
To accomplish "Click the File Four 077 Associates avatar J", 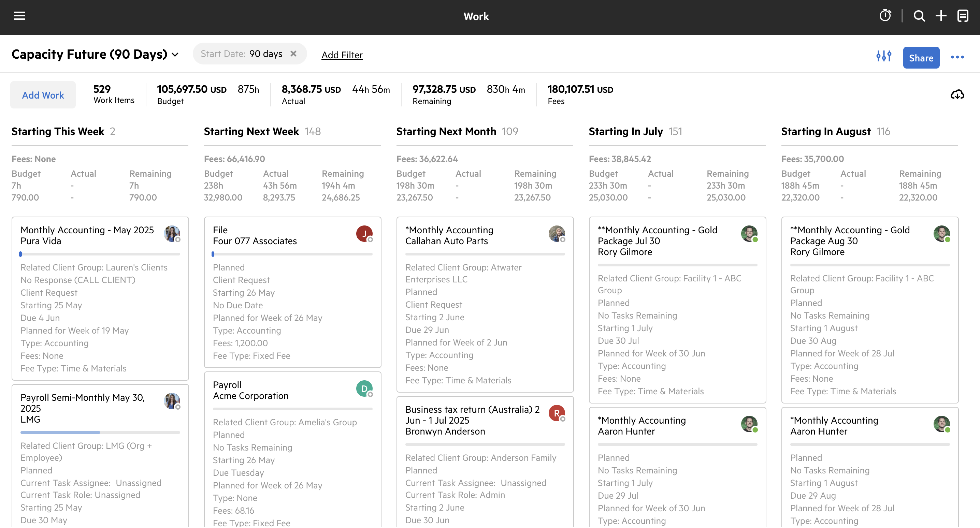I will coord(364,233).
